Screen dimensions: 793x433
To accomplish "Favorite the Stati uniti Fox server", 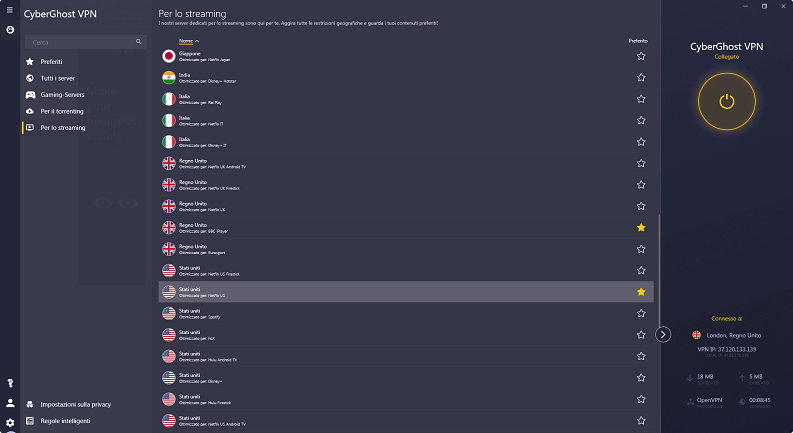I will coord(641,335).
